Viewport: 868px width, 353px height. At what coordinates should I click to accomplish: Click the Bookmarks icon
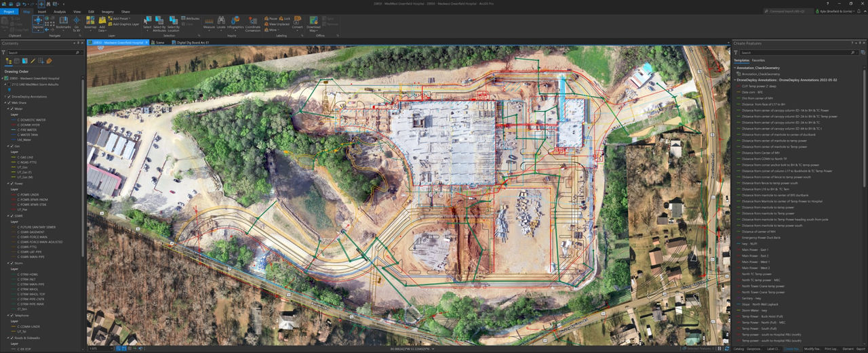coord(63,24)
